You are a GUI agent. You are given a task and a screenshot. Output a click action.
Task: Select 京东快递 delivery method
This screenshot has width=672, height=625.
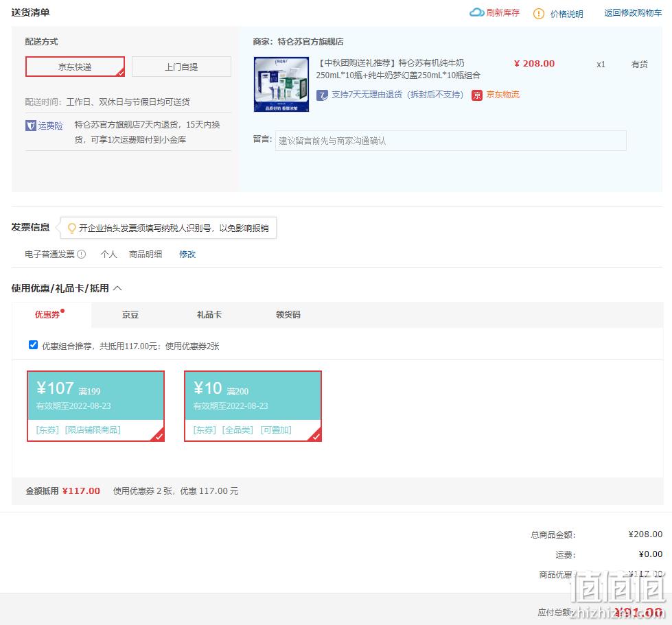click(x=75, y=67)
